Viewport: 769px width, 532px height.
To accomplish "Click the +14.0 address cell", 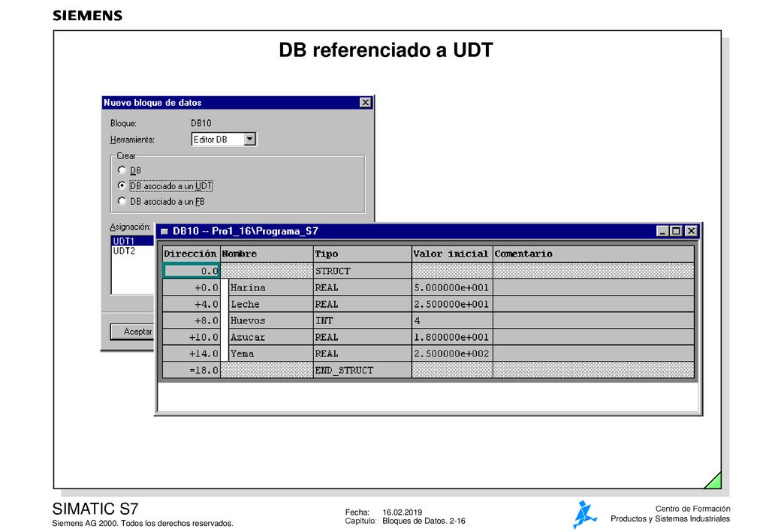I will (191, 353).
